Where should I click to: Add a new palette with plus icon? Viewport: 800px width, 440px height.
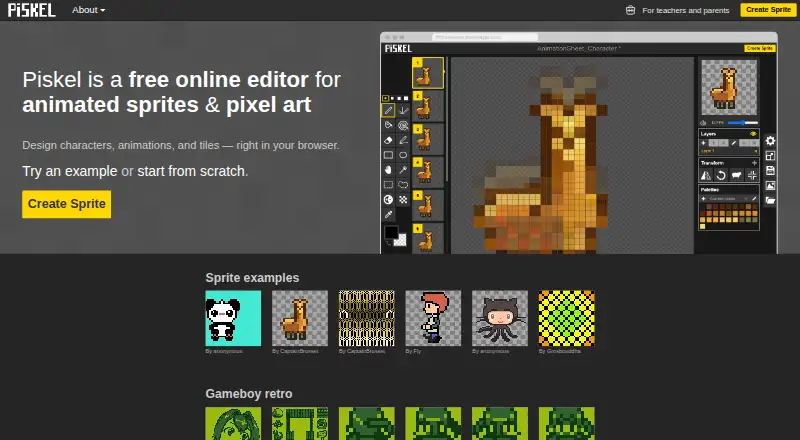(x=704, y=199)
